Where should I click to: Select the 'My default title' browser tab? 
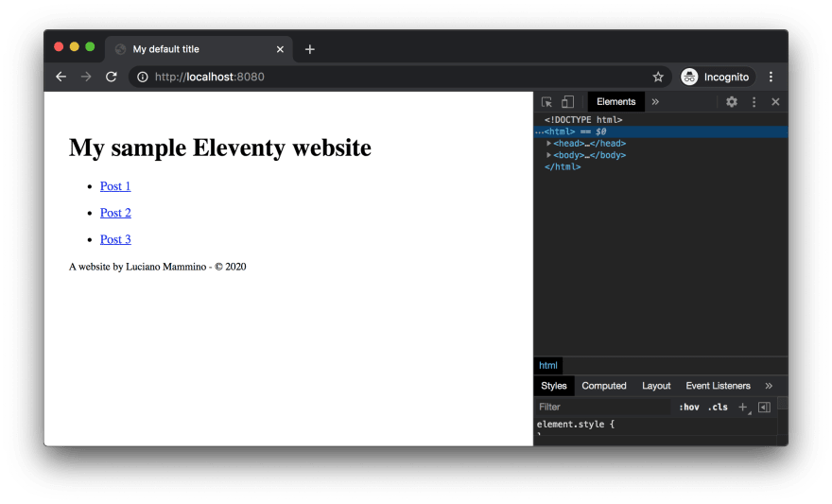[x=199, y=49]
